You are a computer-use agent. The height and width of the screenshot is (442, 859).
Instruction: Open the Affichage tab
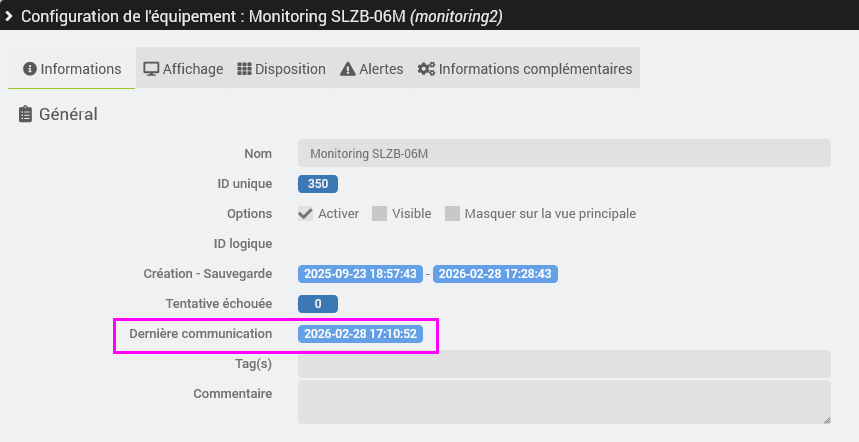183,69
